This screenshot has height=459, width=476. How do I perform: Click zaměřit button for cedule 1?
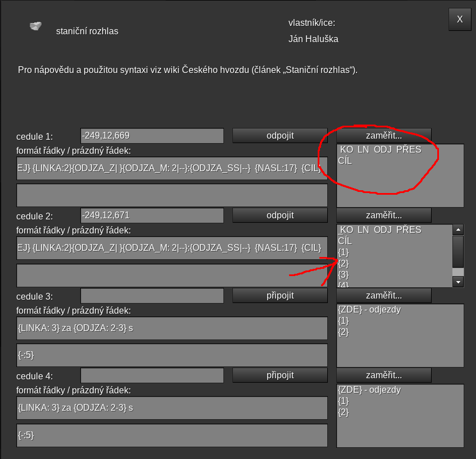click(384, 136)
